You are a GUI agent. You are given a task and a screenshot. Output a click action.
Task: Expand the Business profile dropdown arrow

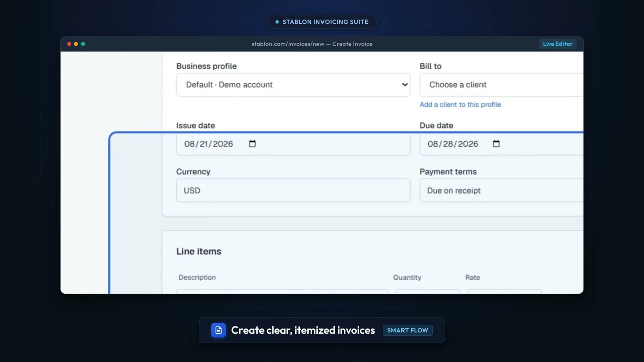click(405, 85)
